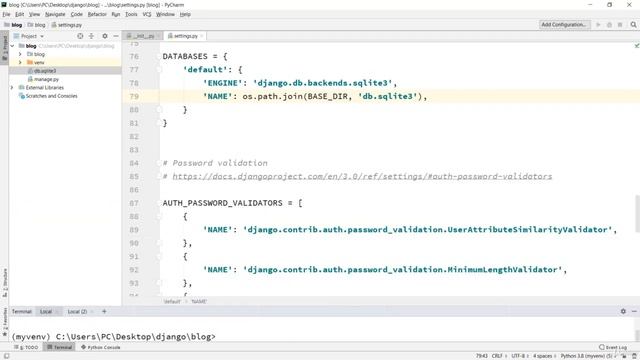This screenshot has height=360, width=640.
Task: Click the 'NAME' breadcrumb below editor
Action: point(199,302)
